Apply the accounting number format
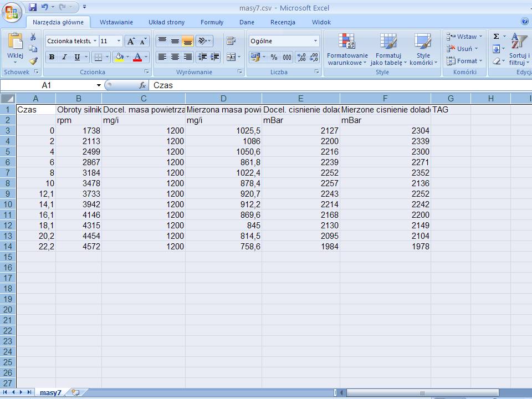This screenshot has height=399, width=532. (x=255, y=57)
